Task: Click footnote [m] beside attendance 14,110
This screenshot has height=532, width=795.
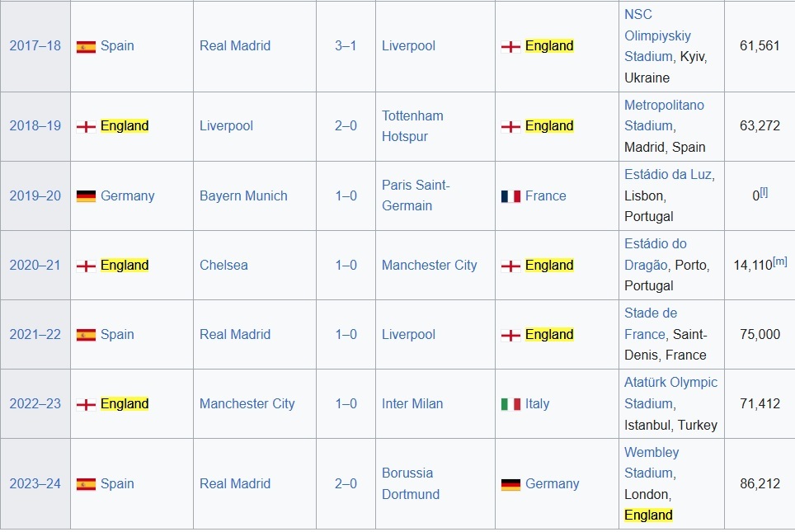Action: pos(779,261)
